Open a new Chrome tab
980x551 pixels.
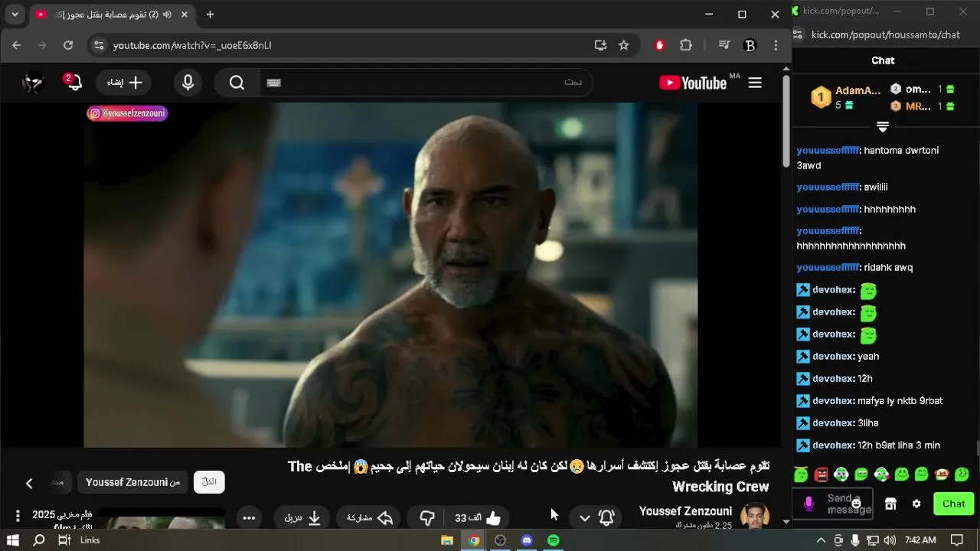pos(210,15)
